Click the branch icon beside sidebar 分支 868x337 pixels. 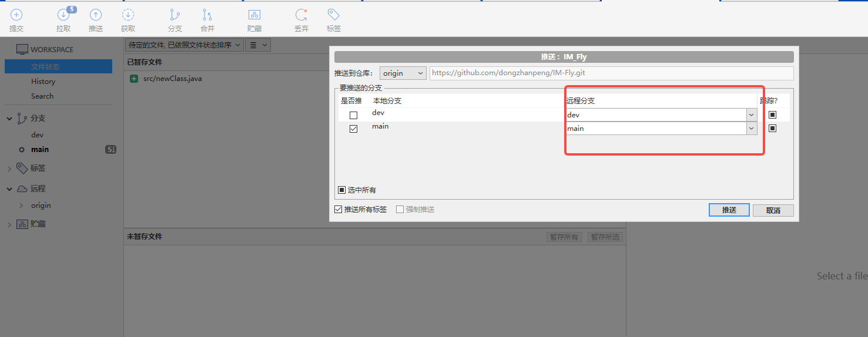click(22, 119)
